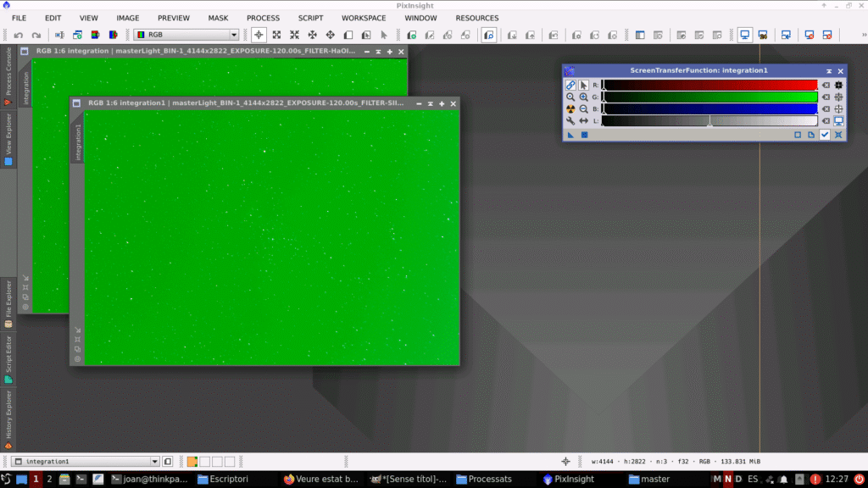This screenshot has height=488, width=868.
Task: Toggle the link RGB channels icon
Action: 570,86
